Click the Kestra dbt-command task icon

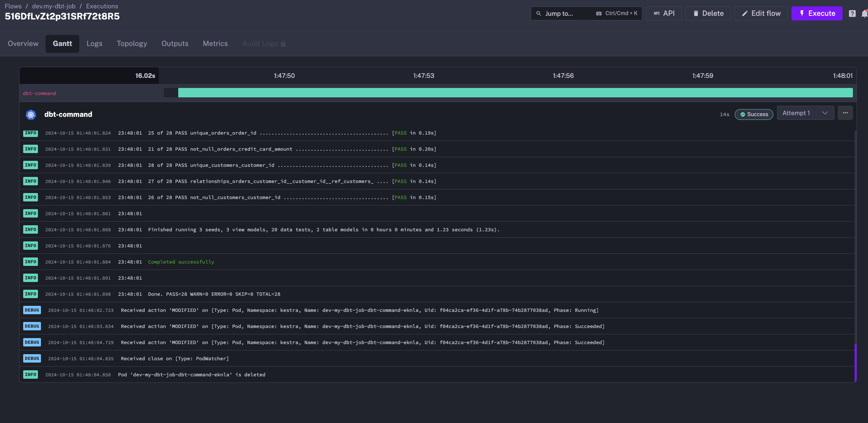(31, 114)
